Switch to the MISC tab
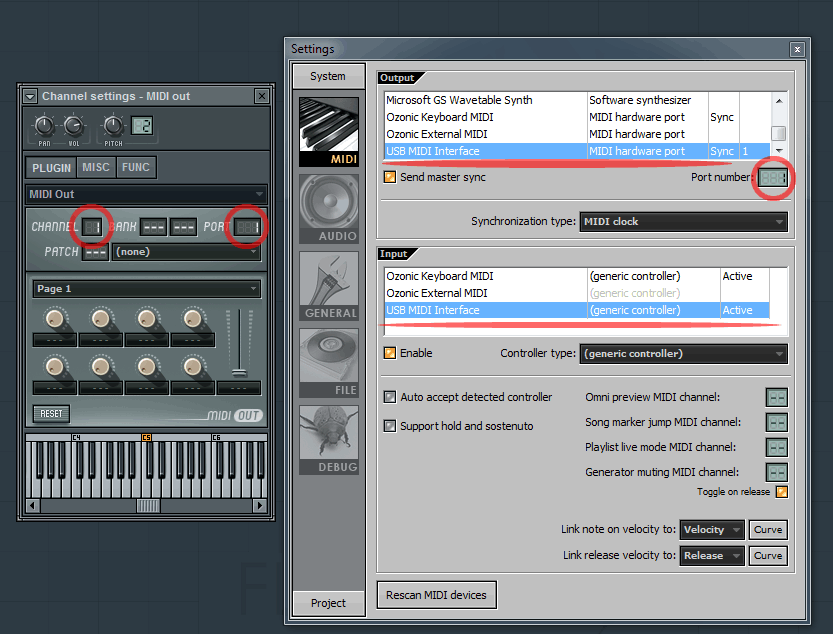The width and height of the screenshot is (833, 634). tap(96, 167)
